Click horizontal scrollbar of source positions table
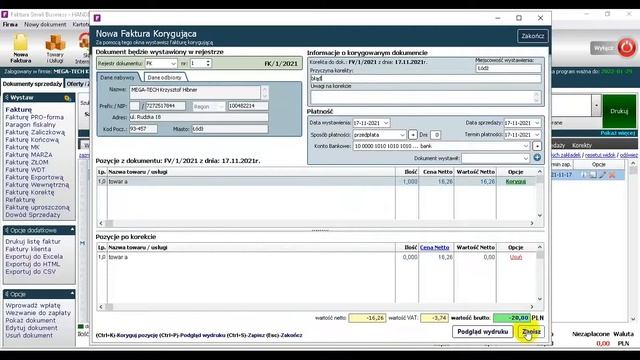 [x=316, y=223]
